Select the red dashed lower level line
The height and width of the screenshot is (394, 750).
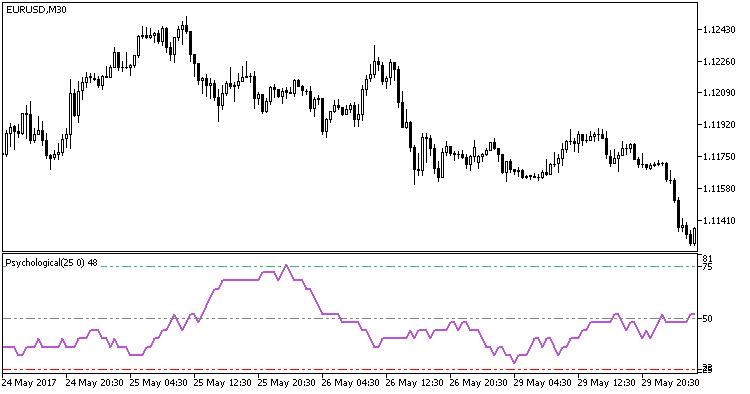click(x=350, y=370)
